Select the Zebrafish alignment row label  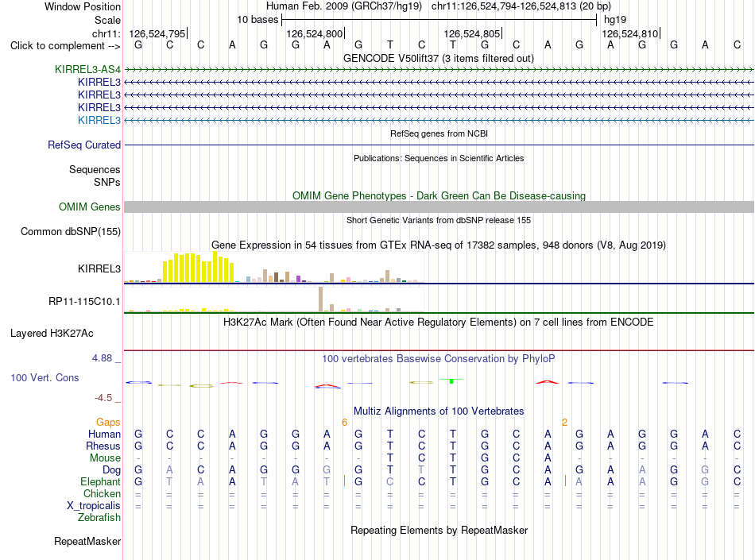pos(99,518)
